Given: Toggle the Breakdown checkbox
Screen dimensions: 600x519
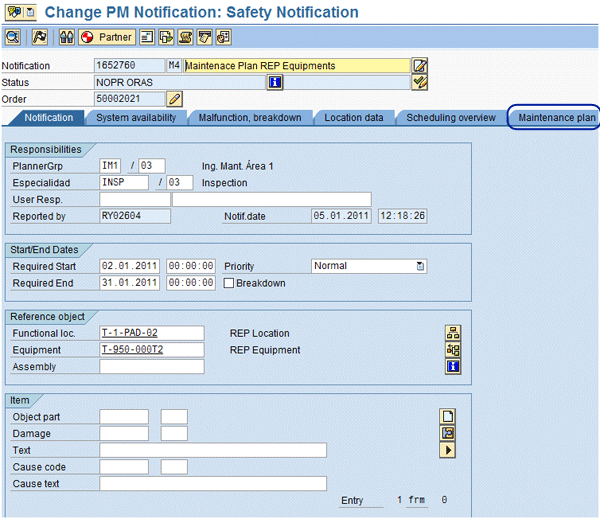Looking at the screenshot, I should [229, 283].
